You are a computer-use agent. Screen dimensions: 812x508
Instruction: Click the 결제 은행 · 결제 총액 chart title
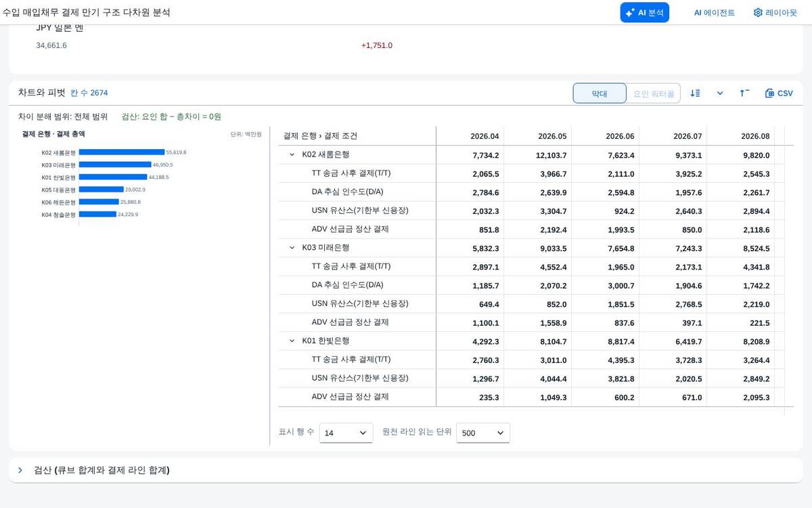[x=53, y=134]
